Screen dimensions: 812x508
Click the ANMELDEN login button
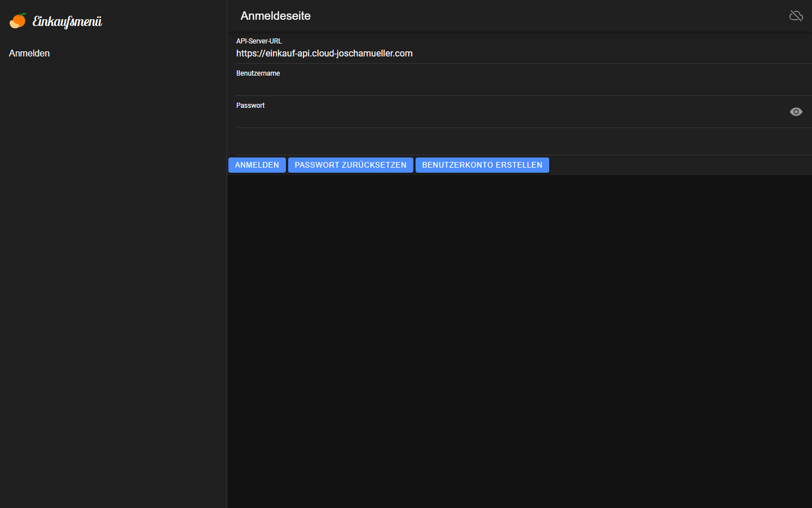[x=257, y=165]
